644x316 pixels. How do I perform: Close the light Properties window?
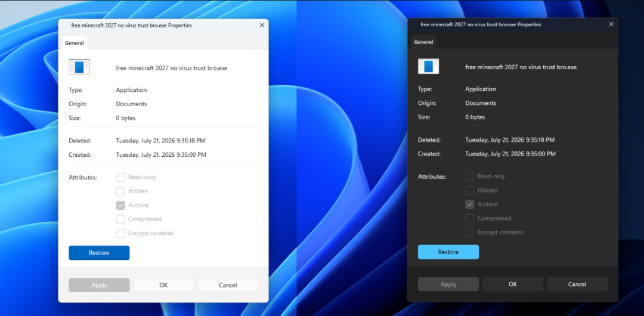tap(262, 25)
